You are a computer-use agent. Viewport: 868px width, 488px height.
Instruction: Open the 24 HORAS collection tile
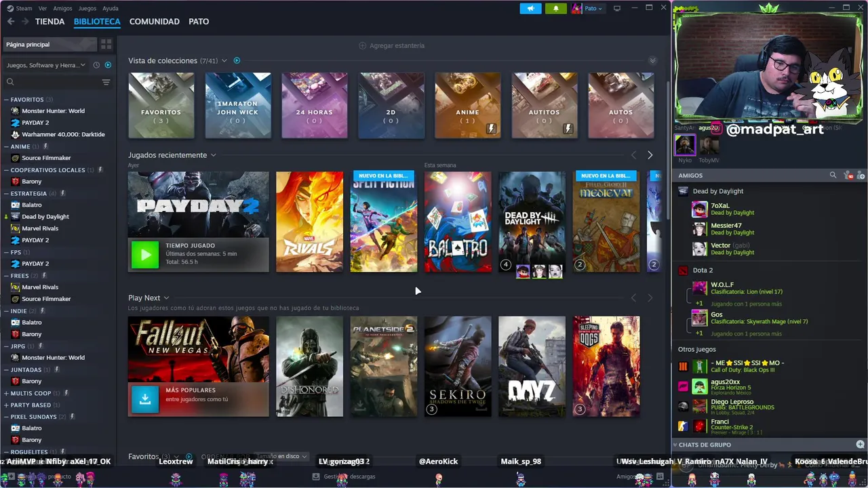click(x=315, y=105)
